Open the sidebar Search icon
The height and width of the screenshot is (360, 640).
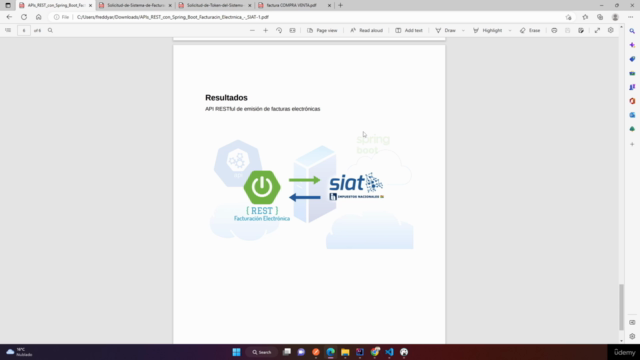coord(632,31)
